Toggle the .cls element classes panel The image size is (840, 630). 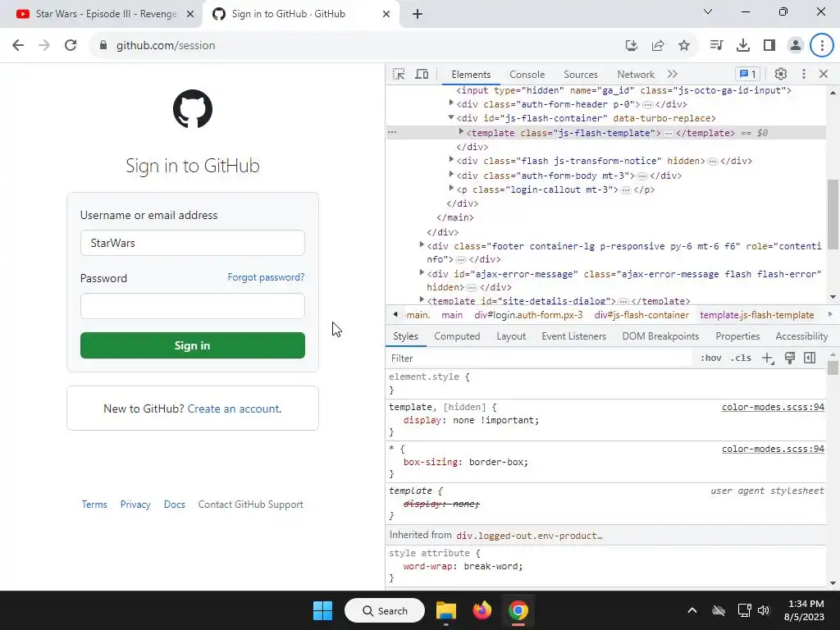click(x=741, y=358)
